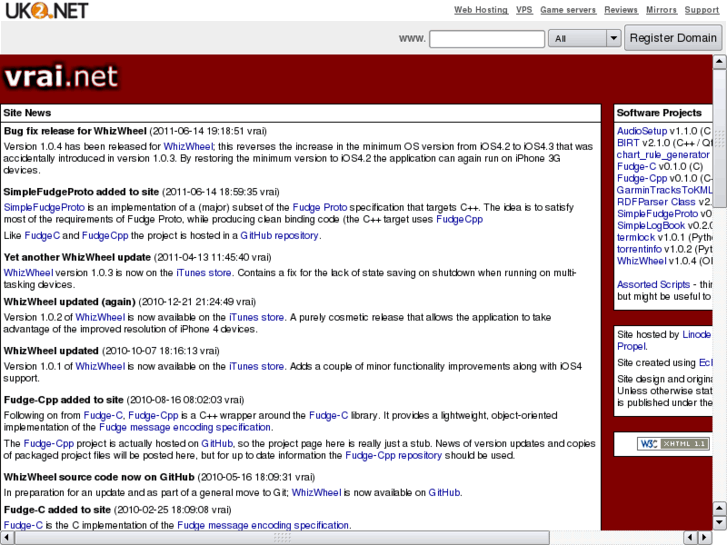Click SimpleFudgeProto link in news article
The width and height of the screenshot is (727, 545).
[x=44, y=207]
